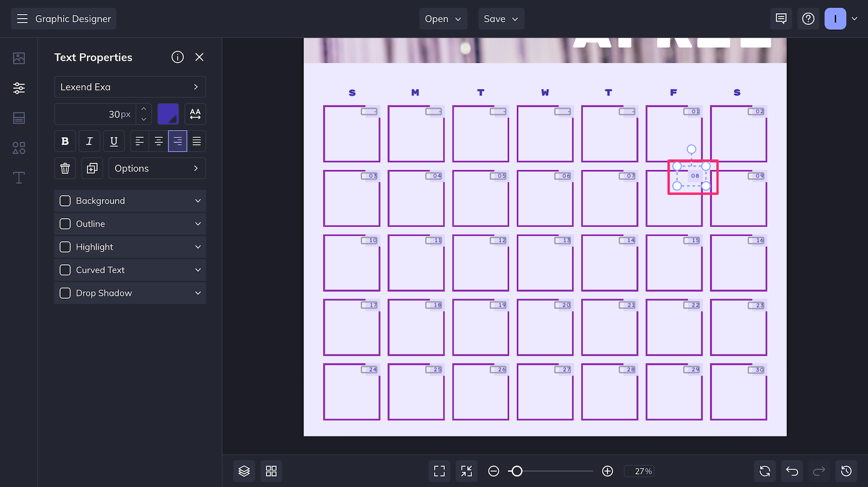Click the user profile avatar
The height and width of the screenshot is (487, 868).
click(x=835, y=19)
